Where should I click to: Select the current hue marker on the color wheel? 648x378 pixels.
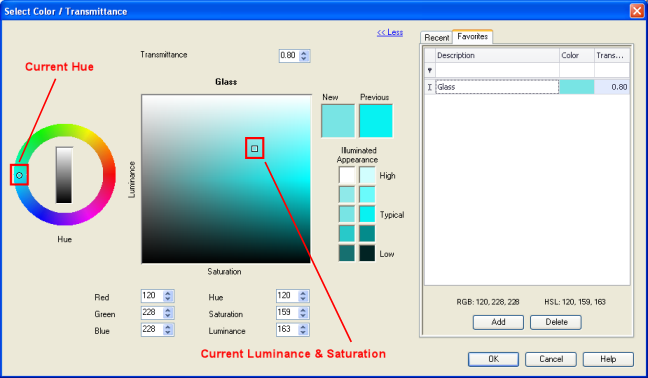point(19,176)
